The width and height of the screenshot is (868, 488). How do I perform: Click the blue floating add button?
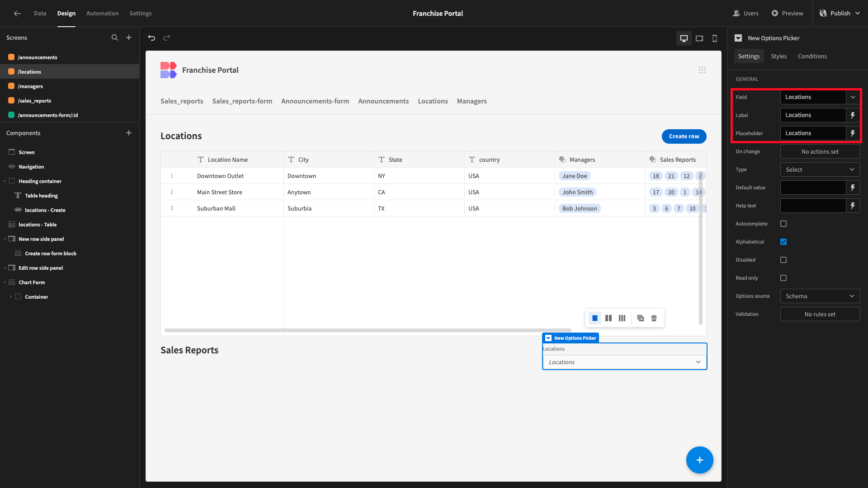coord(699,460)
